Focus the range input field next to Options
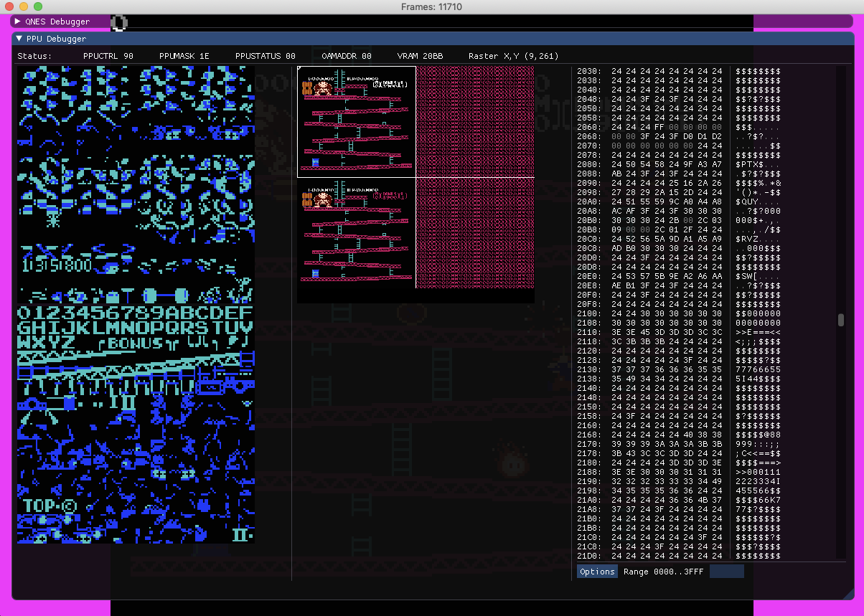Screen dimensions: 864x616 tap(726, 572)
